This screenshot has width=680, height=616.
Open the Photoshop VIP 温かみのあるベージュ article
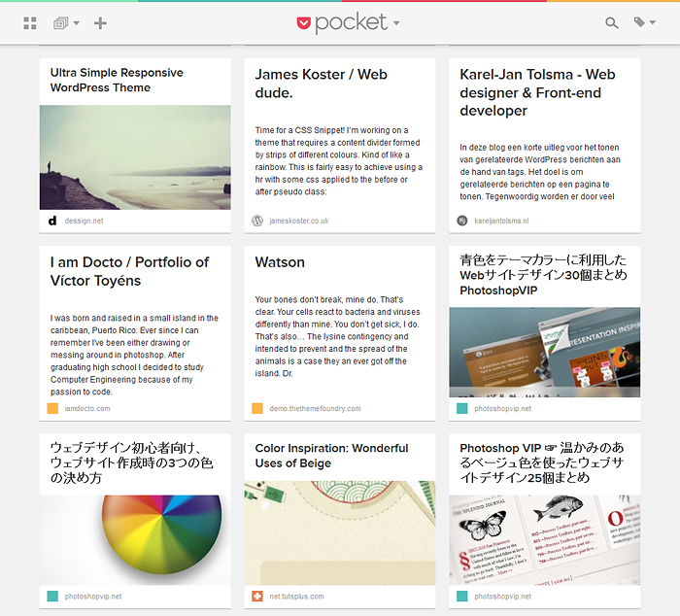(542, 462)
